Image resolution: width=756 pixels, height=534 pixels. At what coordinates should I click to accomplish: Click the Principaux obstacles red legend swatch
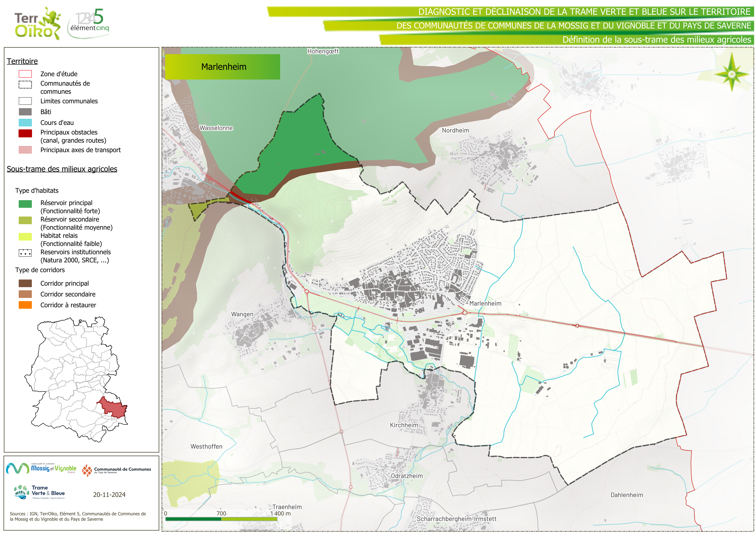tap(25, 133)
